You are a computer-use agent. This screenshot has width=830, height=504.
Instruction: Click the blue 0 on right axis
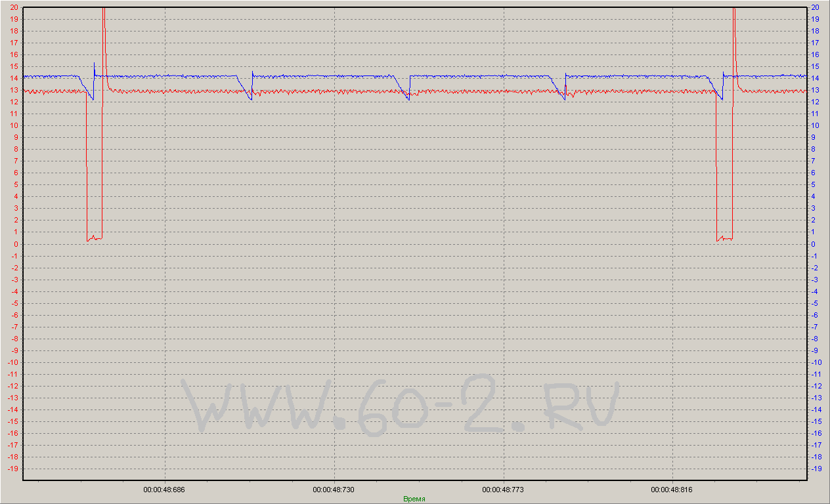pyautogui.click(x=814, y=244)
